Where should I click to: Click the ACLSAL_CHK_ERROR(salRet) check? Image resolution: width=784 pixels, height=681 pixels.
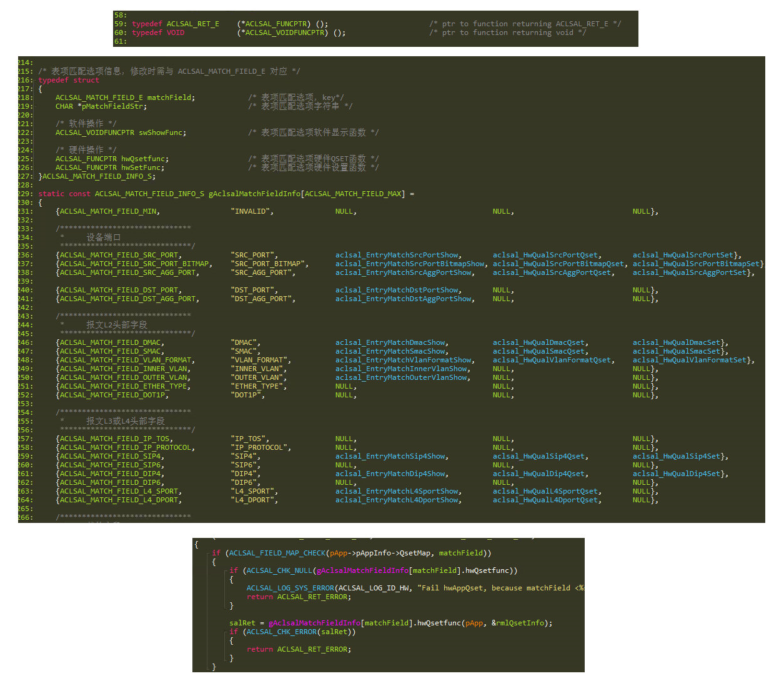coord(300,632)
